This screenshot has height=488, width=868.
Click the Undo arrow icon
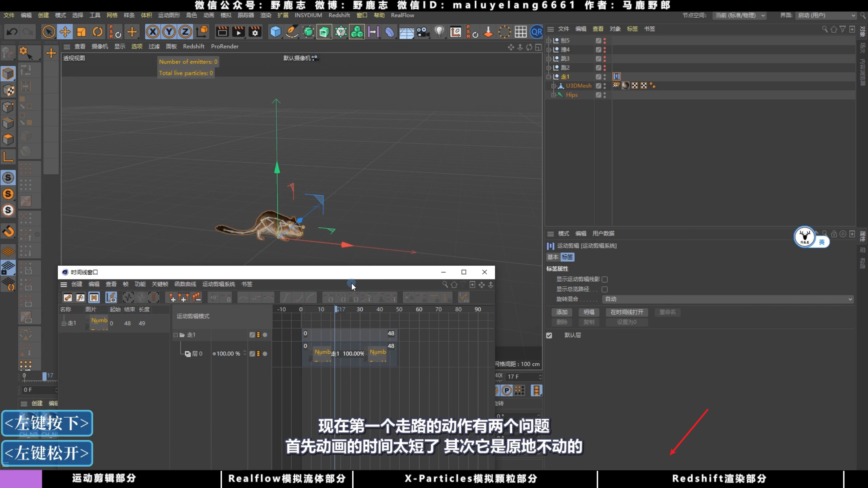pos(12,32)
